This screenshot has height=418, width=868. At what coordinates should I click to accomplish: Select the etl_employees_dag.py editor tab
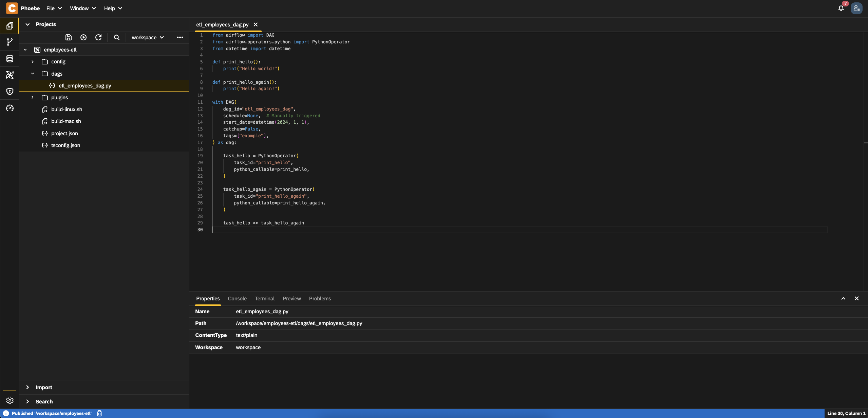(x=222, y=24)
